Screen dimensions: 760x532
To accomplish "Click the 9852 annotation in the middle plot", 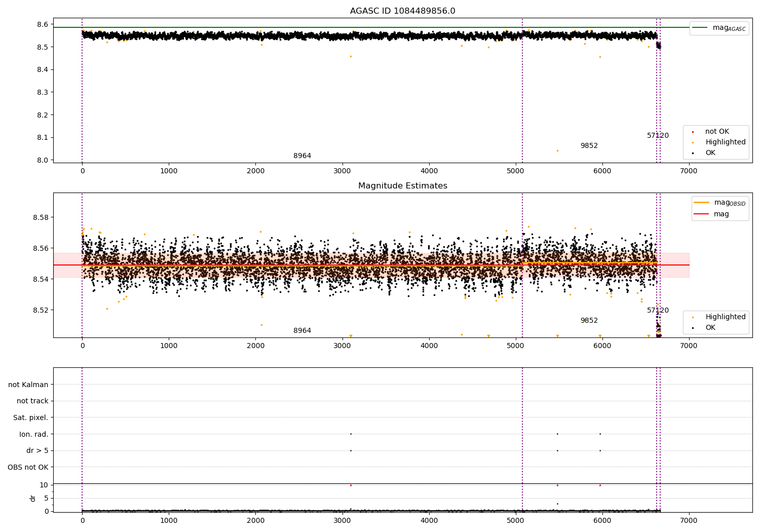I will (x=589, y=321).
